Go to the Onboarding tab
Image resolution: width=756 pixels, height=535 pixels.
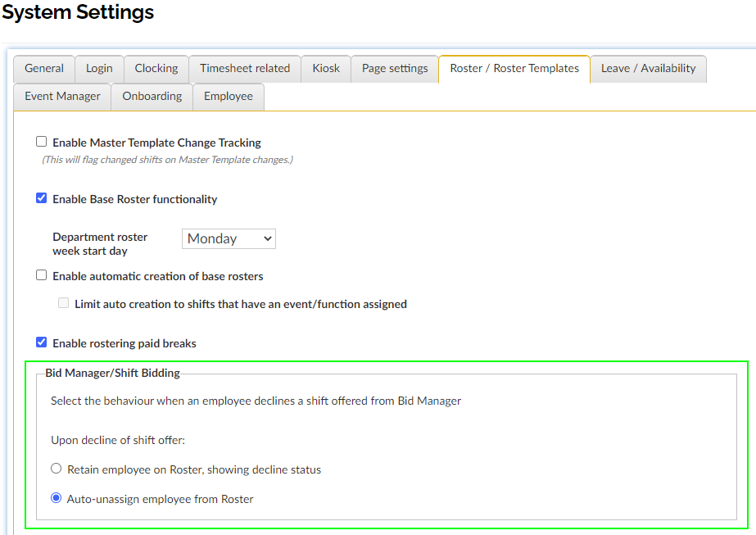pyautogui.click(x=152, y=97)
